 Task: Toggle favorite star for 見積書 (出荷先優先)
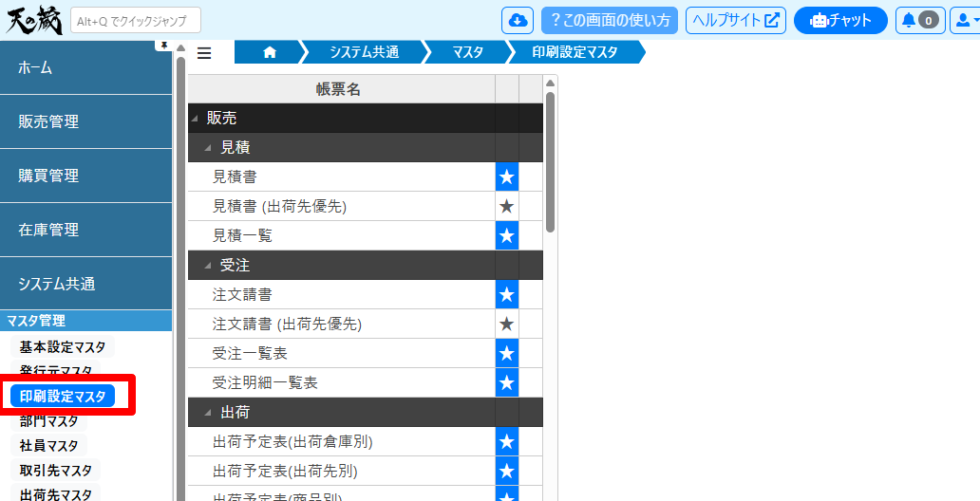507,206
